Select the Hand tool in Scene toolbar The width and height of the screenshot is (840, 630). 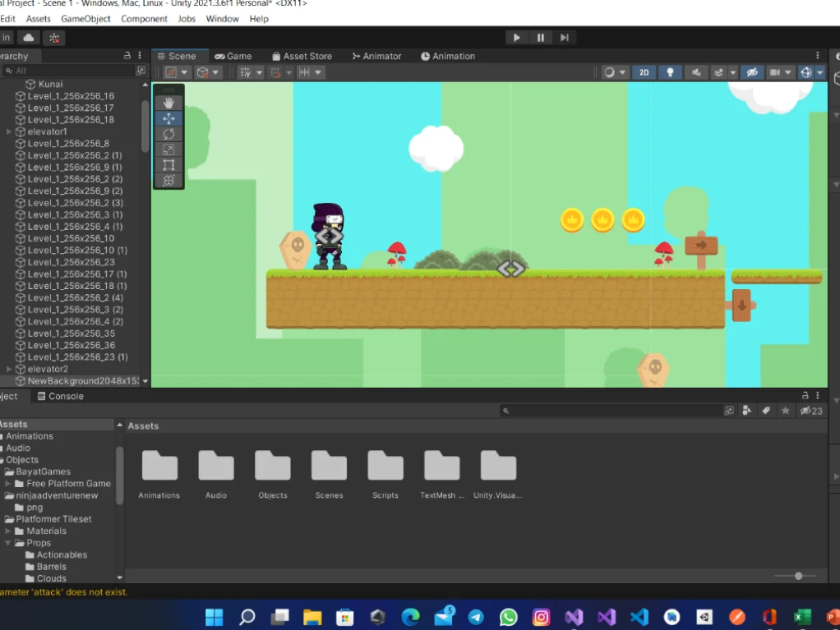[168, 103]
